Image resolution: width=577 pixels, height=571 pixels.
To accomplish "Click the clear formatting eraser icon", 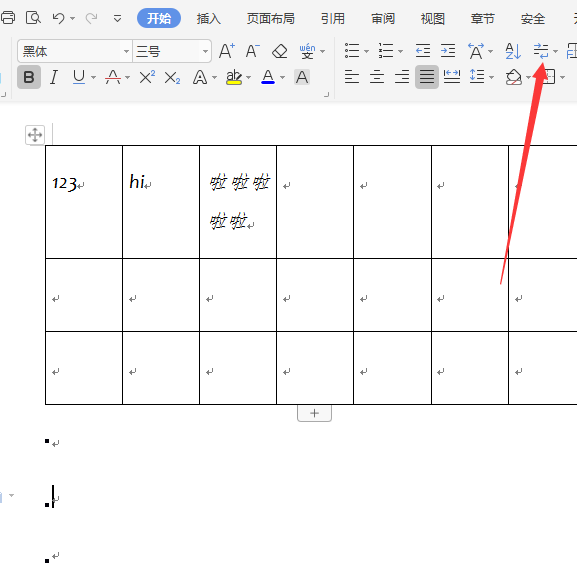I will click(x=280, y=51).
